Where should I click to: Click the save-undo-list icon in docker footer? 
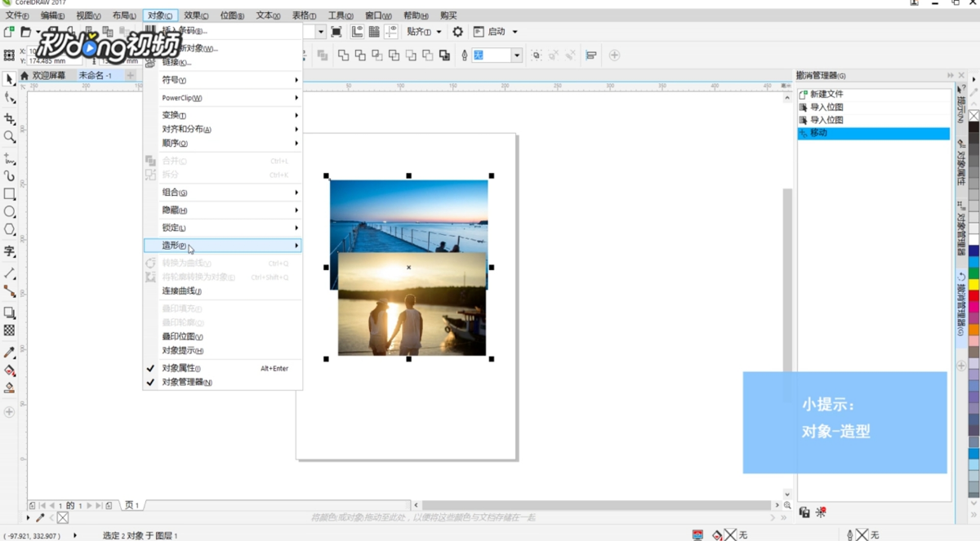click(x=804, y=512)
